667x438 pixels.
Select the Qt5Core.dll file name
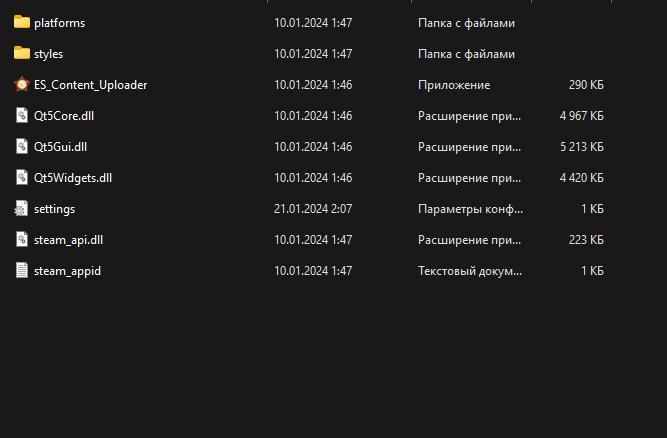(64, 116)
